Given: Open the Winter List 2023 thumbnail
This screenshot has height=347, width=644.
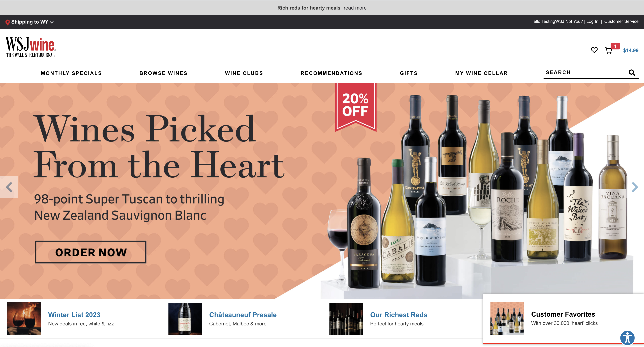Looking at the screenshot, I should pos(24,319).
